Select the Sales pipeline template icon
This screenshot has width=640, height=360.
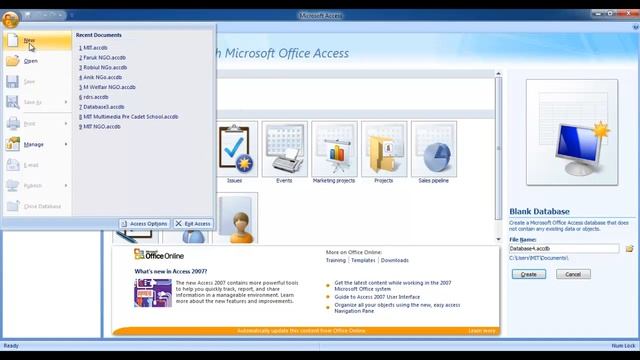pyautogui.click(x=433, y=149)
